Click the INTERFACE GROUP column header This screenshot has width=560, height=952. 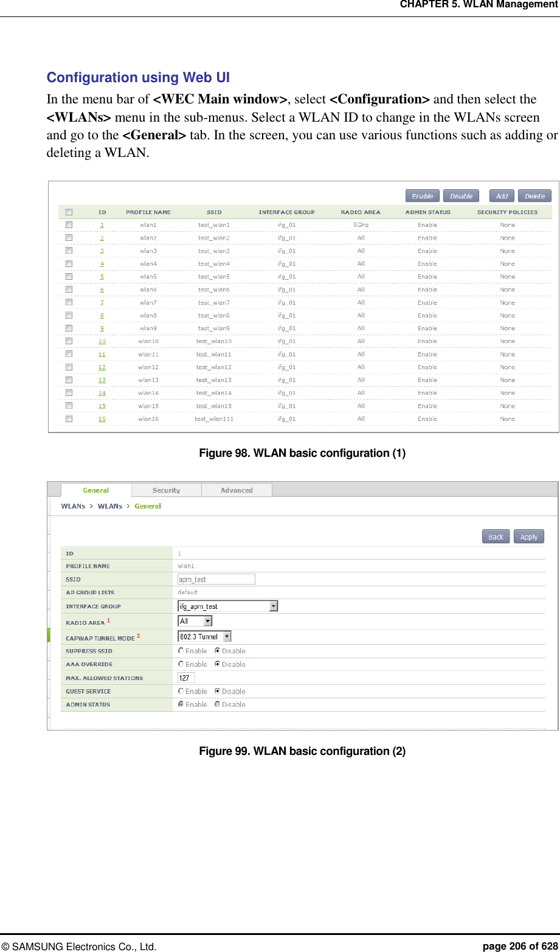(287, 212)
